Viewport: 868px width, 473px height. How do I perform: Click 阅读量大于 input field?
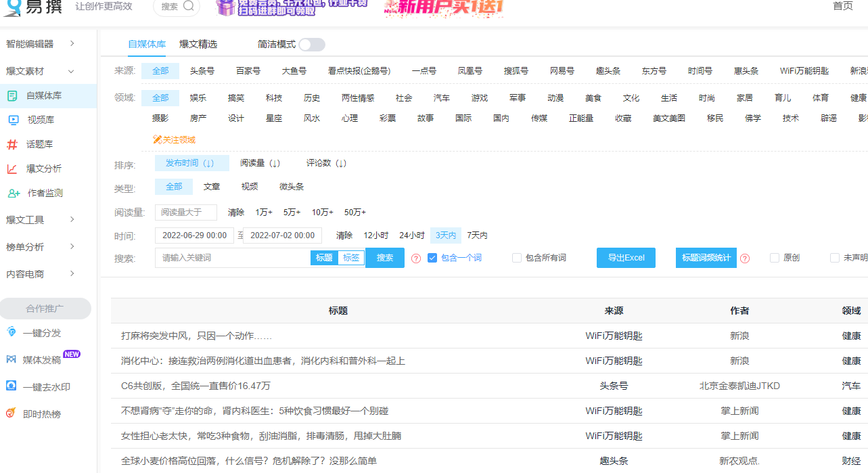pyautogui.click(x=186, y=212)
